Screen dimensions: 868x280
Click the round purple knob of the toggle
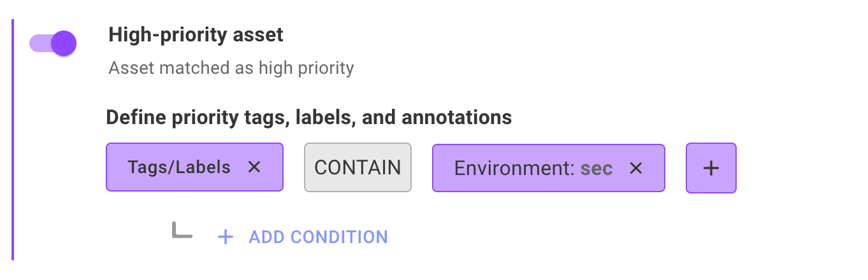64,44
